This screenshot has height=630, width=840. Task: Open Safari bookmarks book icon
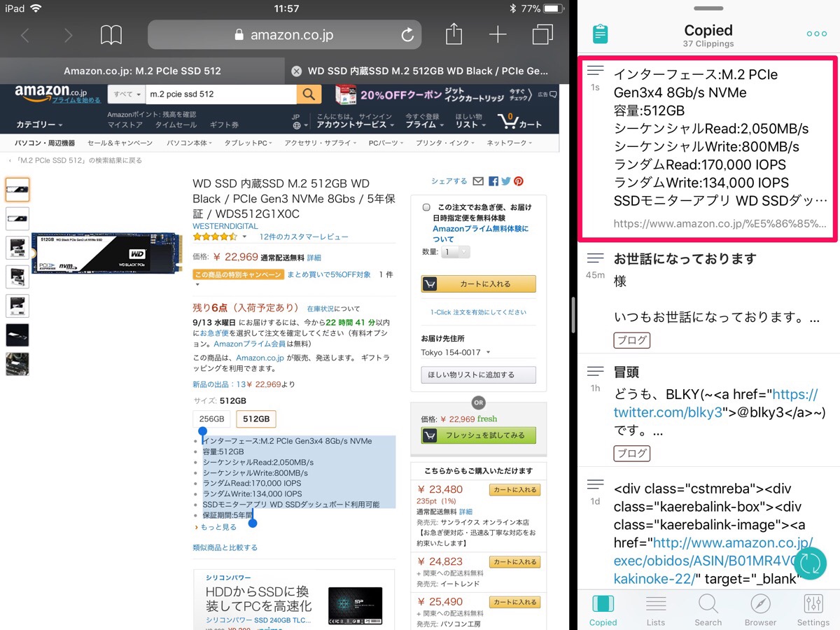click(111, 35)
